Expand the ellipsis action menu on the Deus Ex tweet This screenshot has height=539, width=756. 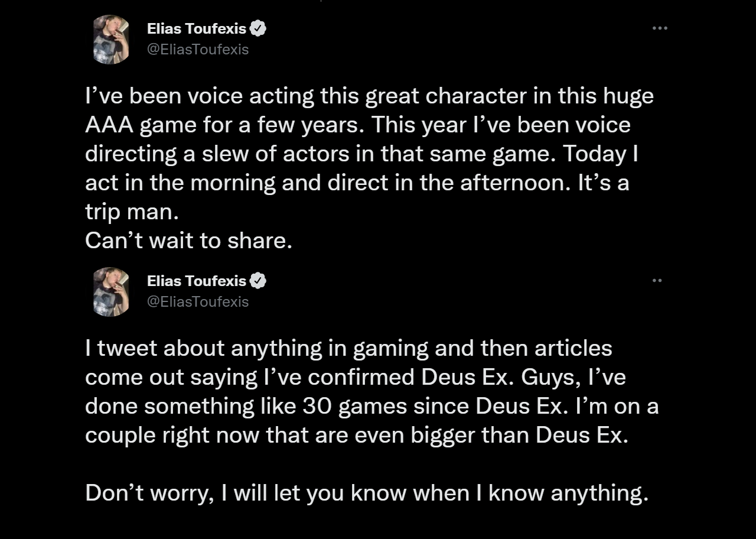pos(657,280)
